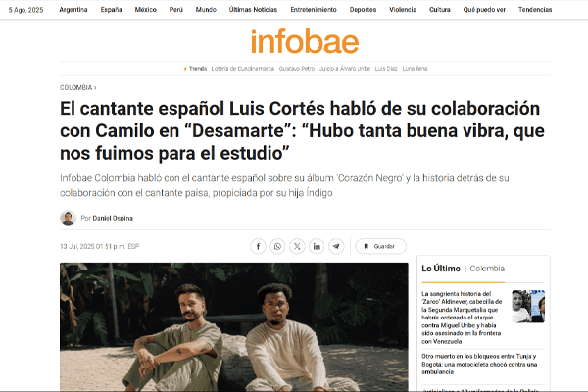588x392 pixels.
Task: Open trending topic Gustavo Petro
Action: click(x=297, y=69)
